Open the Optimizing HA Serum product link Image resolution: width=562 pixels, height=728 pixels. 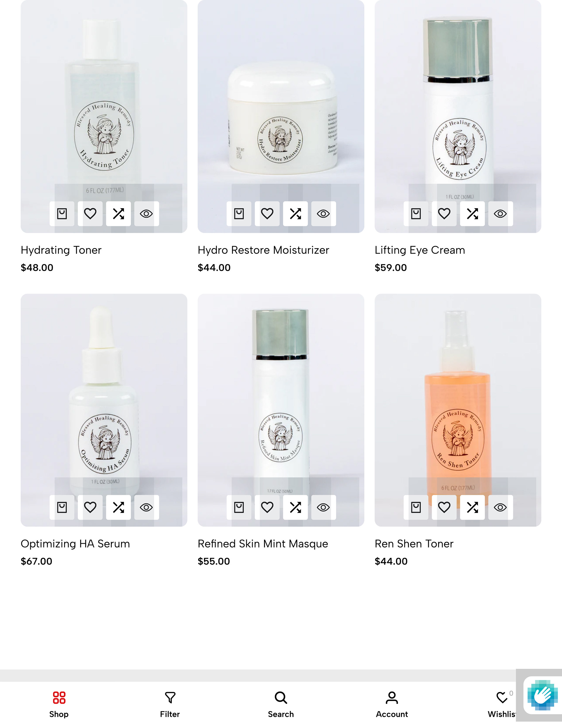point(75,544)
